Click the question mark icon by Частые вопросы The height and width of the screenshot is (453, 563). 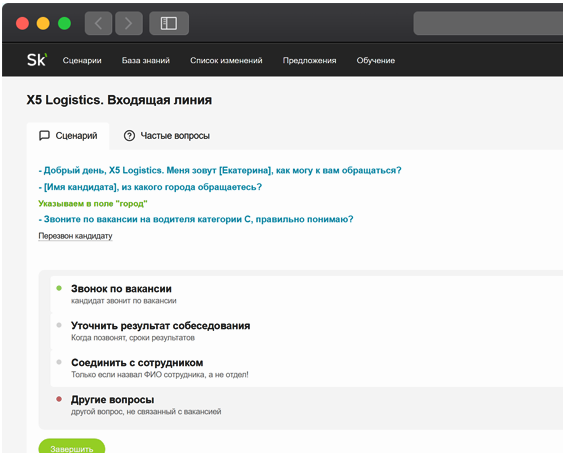click(129, 136)
